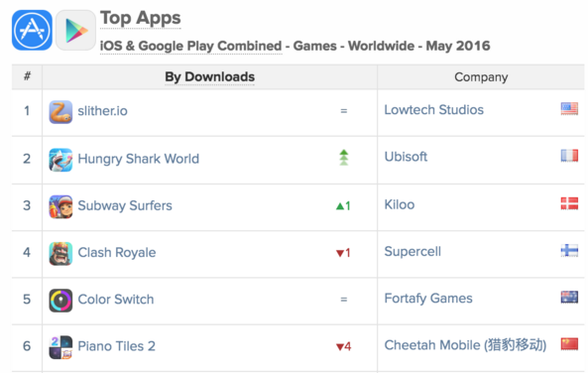The height and width of the screenshot is (373, 588).
Task: Click the Company column header
Action: click(481, 77)
